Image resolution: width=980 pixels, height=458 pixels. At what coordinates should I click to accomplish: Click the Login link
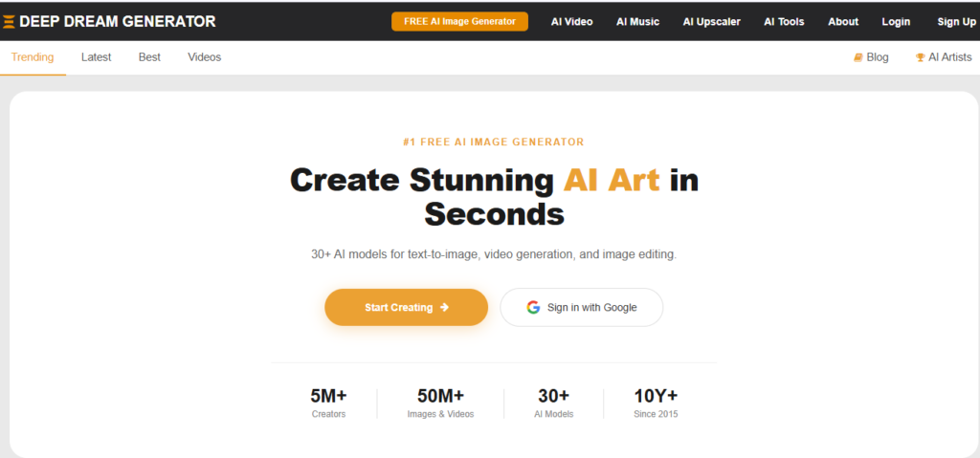pyautogui.click(x=896, y=22)
